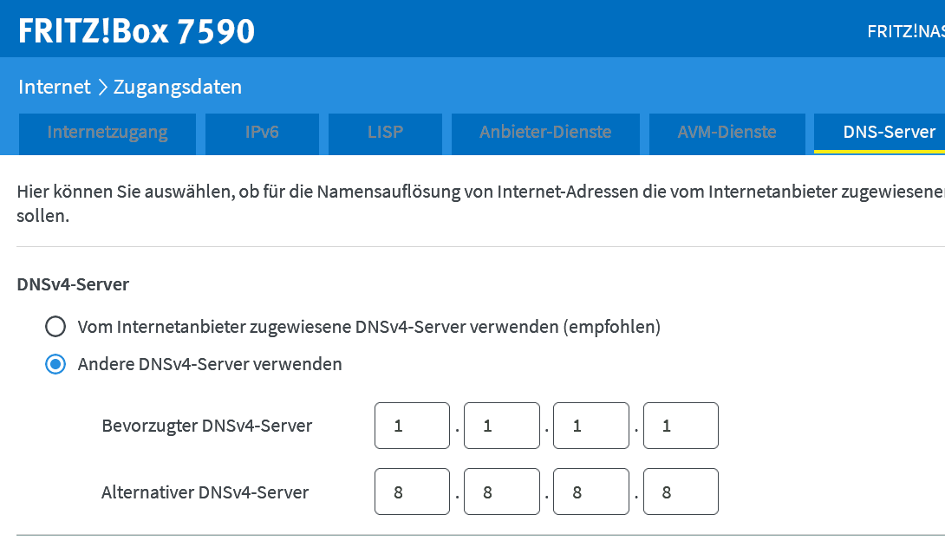Choose Andere DNSv4-Server verwenden radio button
Image resolution: width=945 pixels, height=560 pixels.
[55, 364]
